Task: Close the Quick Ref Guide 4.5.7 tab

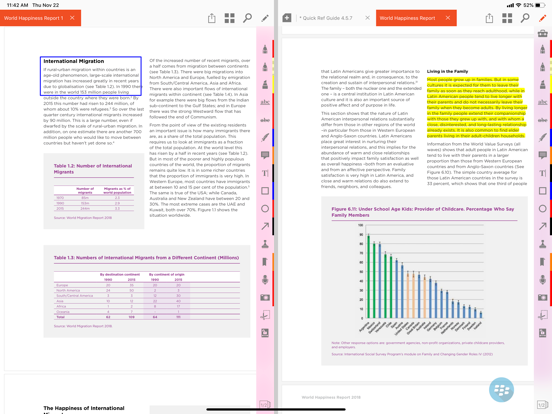Action: [x=367, y=18]
